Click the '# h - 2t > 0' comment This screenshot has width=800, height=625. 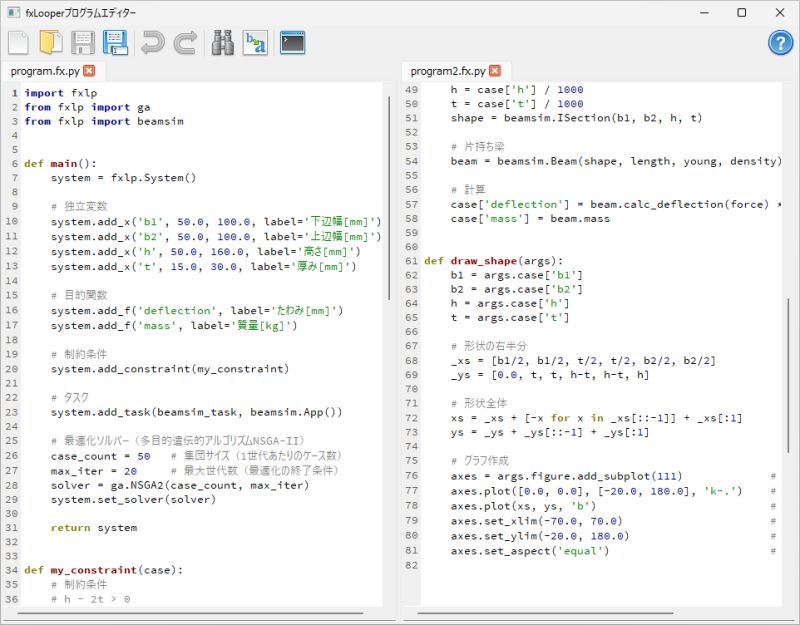tap(90, 599)
